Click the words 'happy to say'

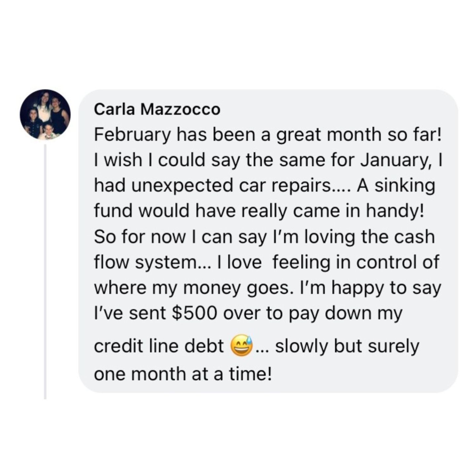coord(386,288)
